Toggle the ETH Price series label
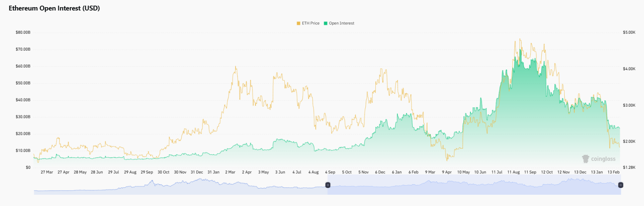The height and width of the screenshot is (206, 644). click(x=311, y=23)
